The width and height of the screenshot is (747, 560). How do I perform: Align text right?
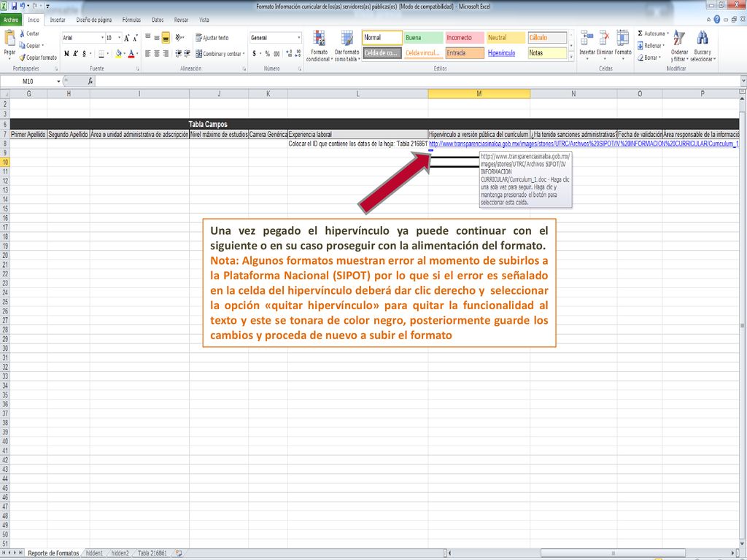click(x=166, y=53)
